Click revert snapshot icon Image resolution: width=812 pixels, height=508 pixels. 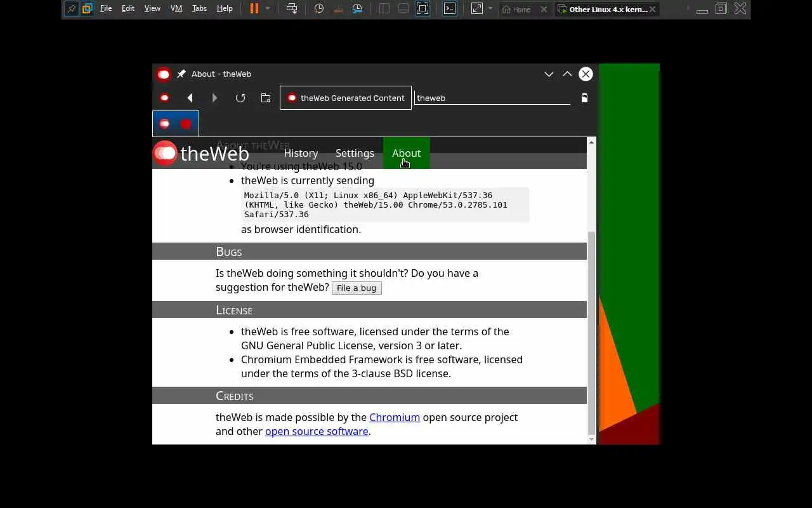338,9
